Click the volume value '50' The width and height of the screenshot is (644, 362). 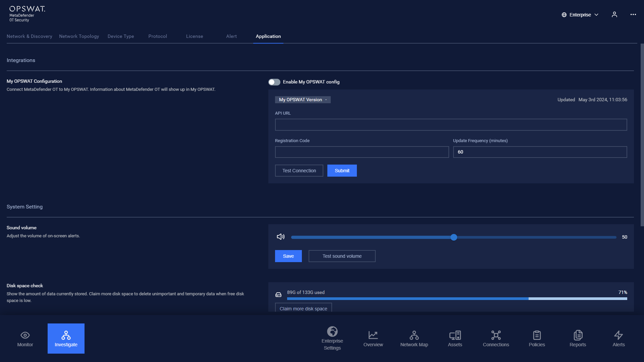click(625, 237)
